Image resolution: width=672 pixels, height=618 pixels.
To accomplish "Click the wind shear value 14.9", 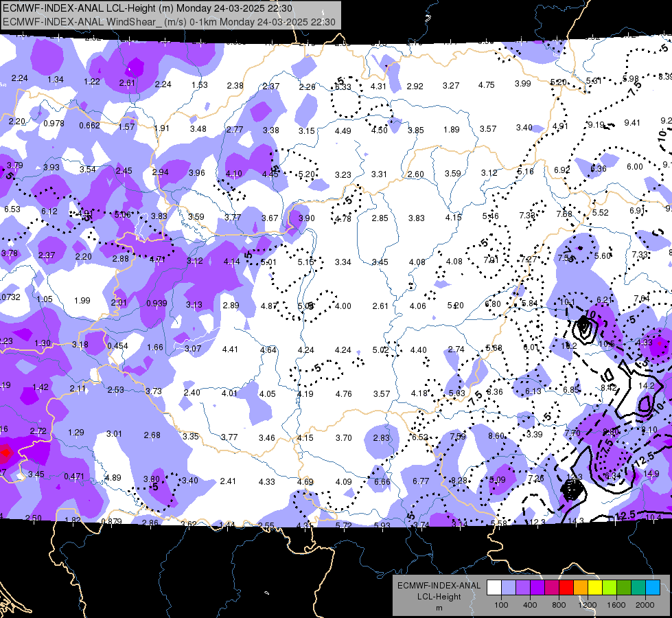I will (651, 474).
